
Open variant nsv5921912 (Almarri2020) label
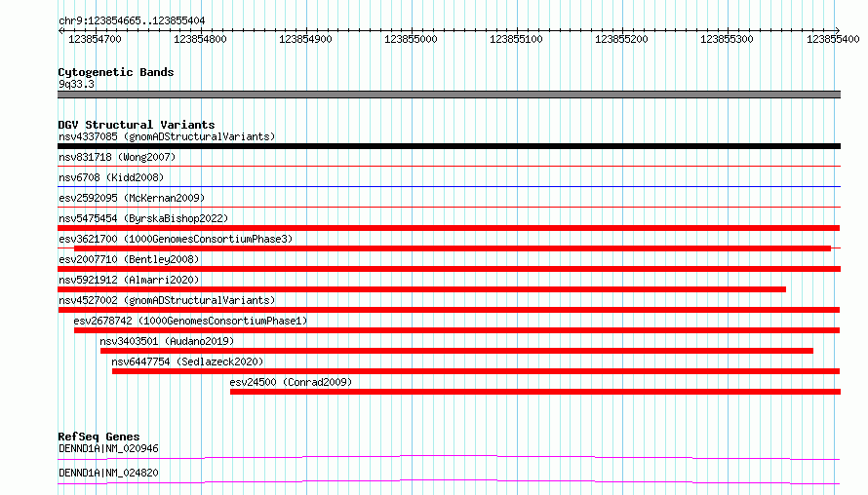click(129, 280)
